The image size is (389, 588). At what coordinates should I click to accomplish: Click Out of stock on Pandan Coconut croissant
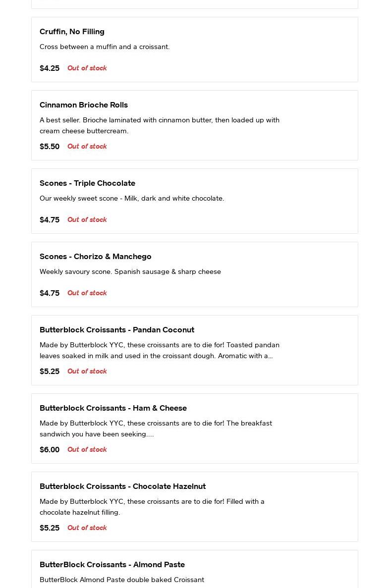pos(87,372)
